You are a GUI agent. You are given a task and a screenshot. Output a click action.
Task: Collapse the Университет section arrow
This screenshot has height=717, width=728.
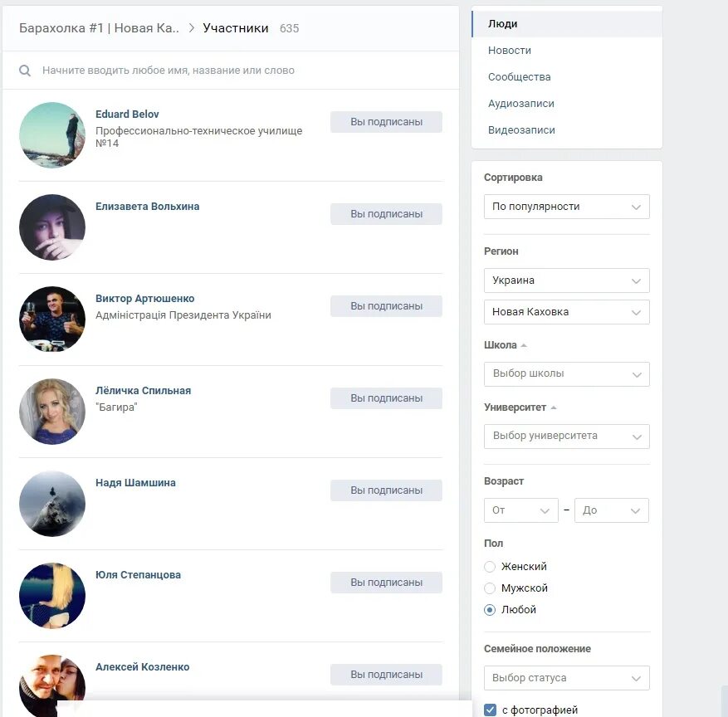(554, 407)
